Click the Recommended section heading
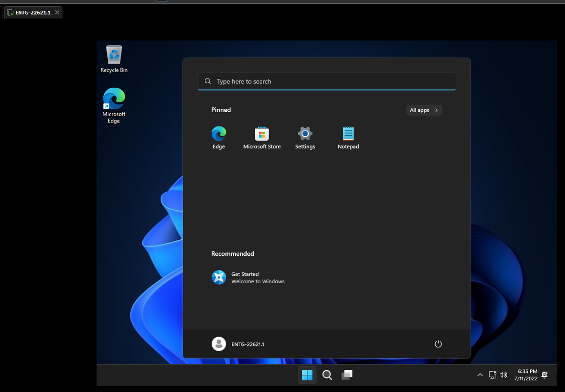565x392 pixels. pyautogui.click(x=232, y=254)
